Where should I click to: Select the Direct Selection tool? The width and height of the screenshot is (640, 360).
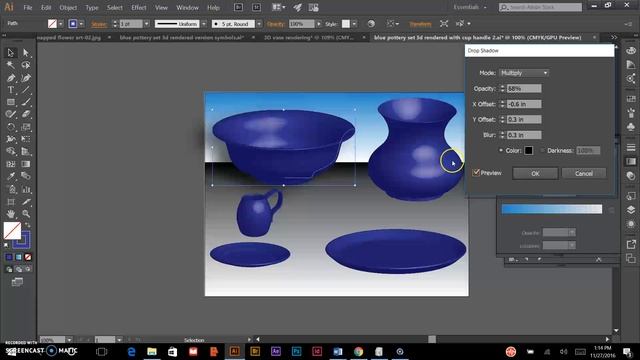26,53
